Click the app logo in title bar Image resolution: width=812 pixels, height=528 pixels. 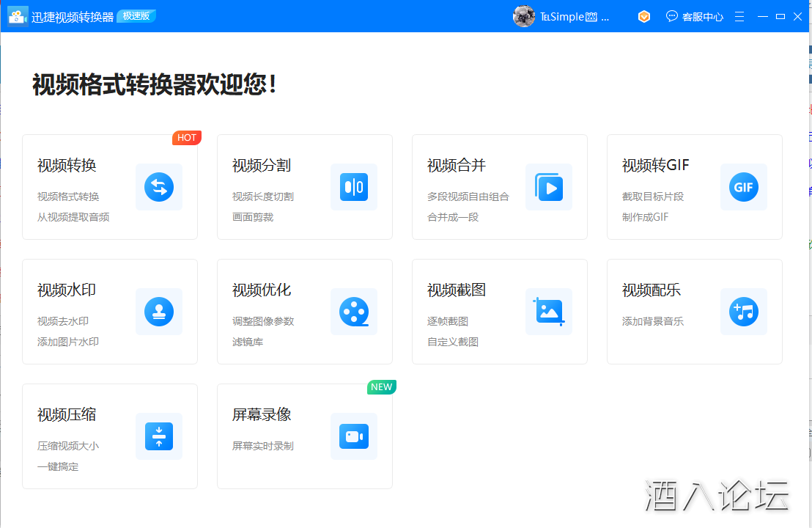(x=18, y=16)
